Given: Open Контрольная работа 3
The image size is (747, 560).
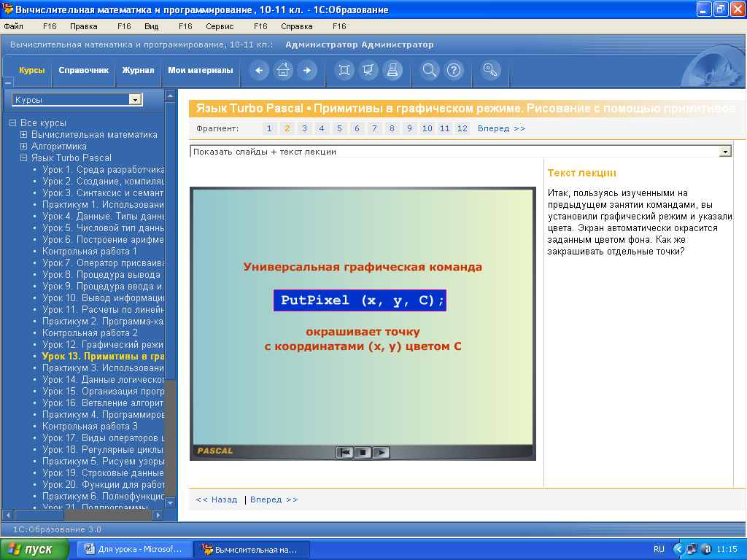Looking at the screenshot, I should point(90,426).
